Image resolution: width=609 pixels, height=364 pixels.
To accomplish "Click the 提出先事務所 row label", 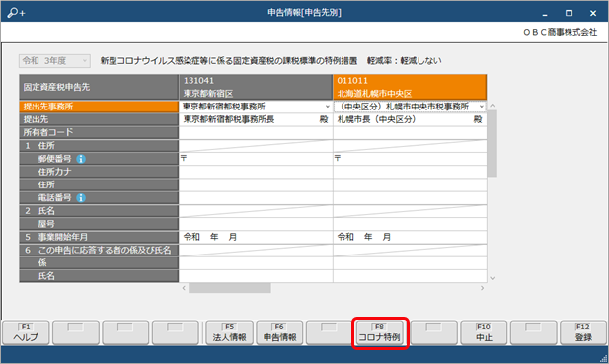I will point(99,107).
